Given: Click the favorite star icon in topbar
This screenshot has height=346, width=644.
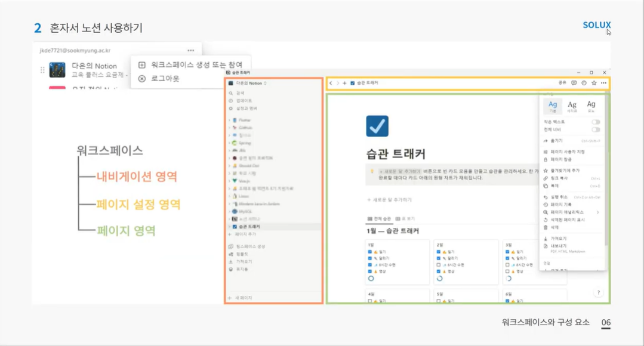Looking at the screenshot, I should [594, 83].
